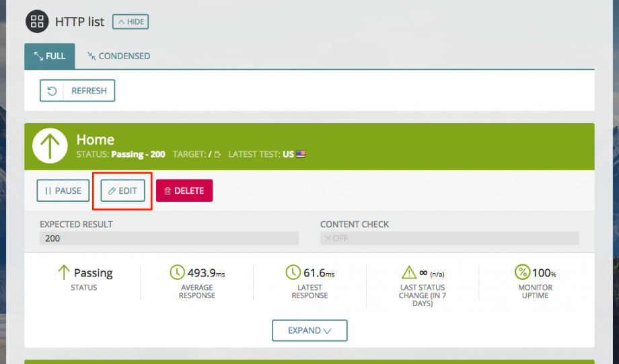Screen dimensions: 619x364
Task: Click the 100% monitor uptime value
Action: tap(544, 272)
